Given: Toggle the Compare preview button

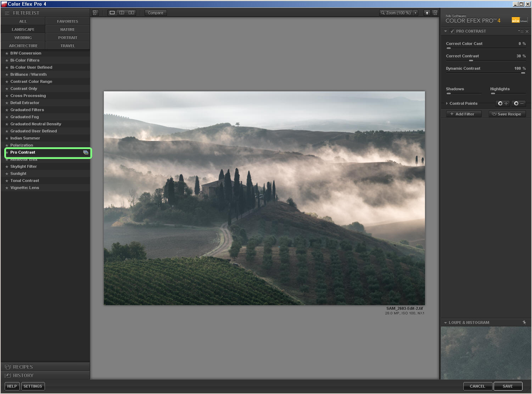Looking at the screenshot, I should coord(155,13).
